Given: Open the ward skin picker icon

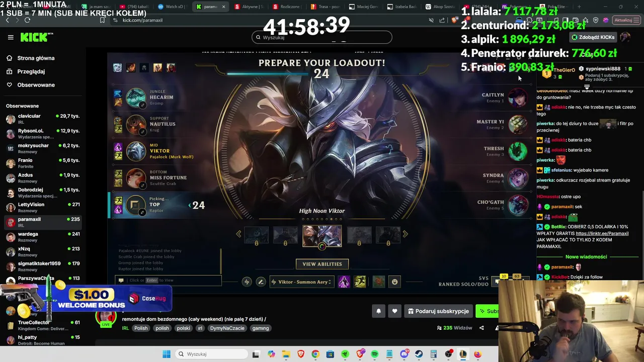Looking at the screenshot, I should pos(379,282).
